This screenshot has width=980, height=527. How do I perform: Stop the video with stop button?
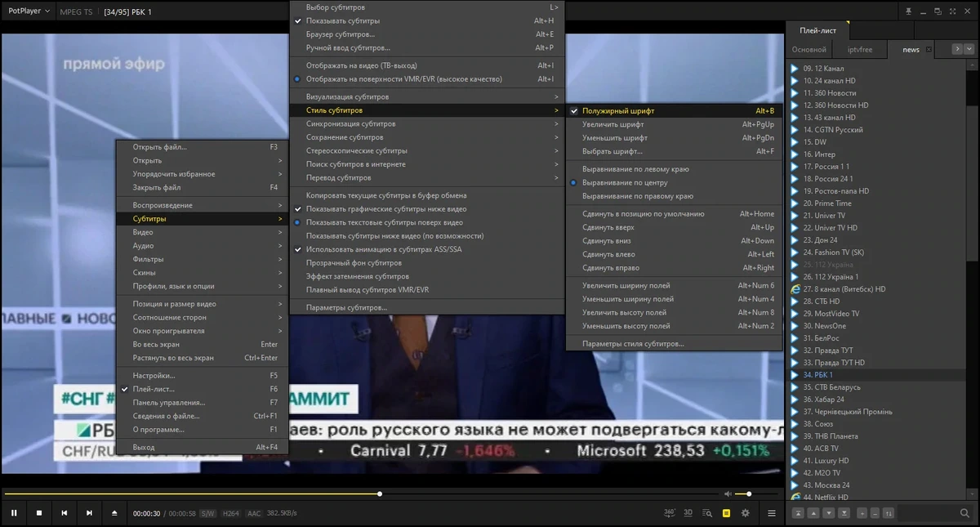[x=38, y=513]
